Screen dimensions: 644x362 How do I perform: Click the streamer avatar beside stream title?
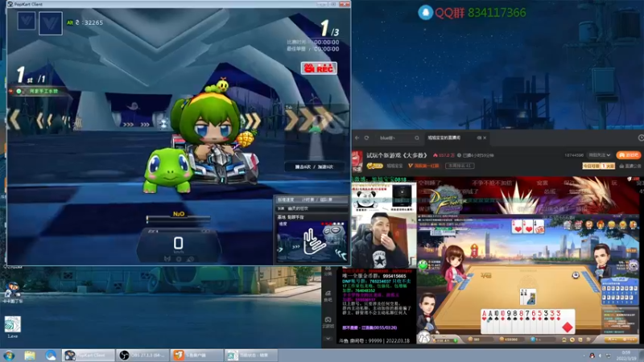click(357, 160)
